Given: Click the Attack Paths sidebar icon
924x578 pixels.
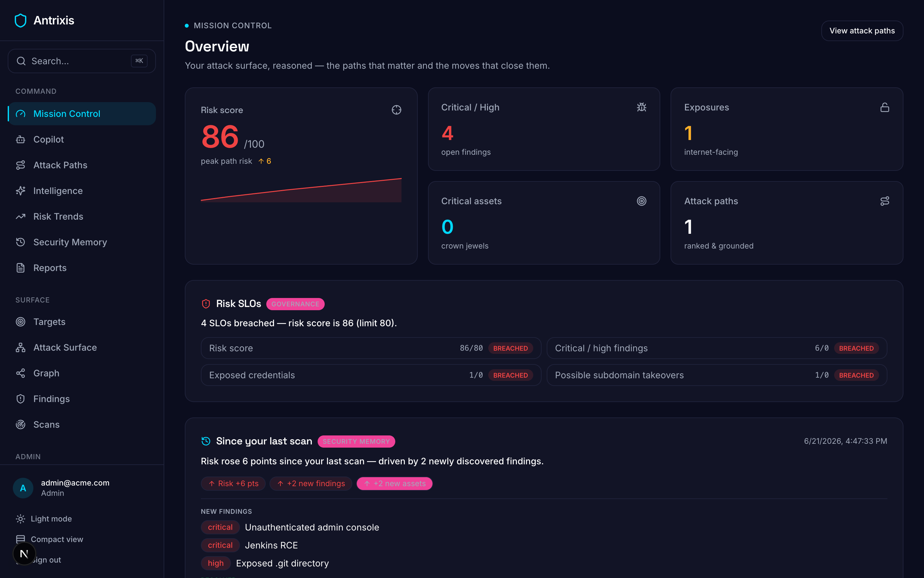Looking at the screenshot, I should [x=21, y=165].
